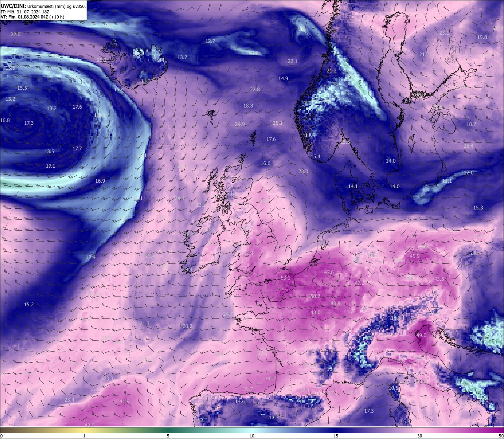This screenshot has width=504, height=439.
Task: Click the 49.0 value near the Adriatic
Action: click(x=421, y=335)
